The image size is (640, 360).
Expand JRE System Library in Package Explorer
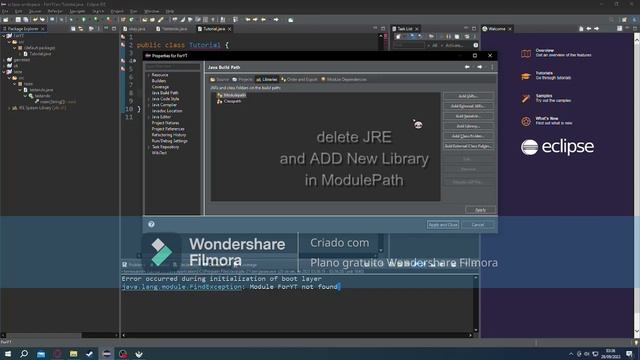click(9, 108)
